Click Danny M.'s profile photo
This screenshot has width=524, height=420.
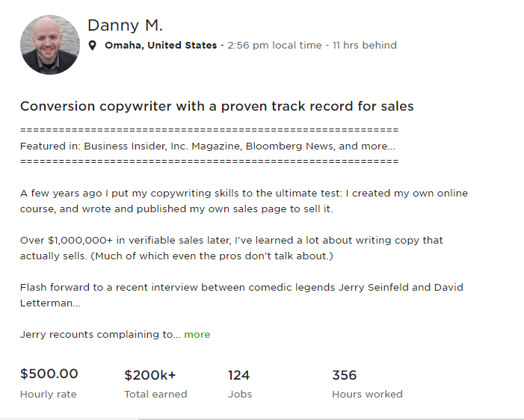[50, 45]
